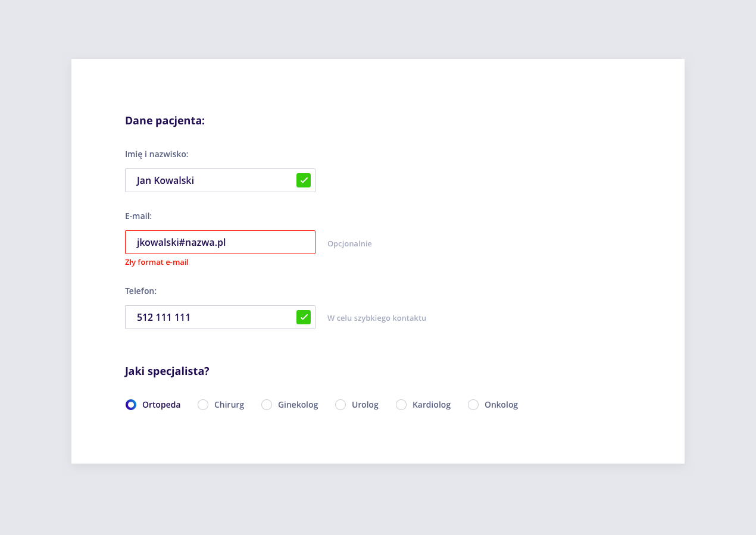Click the Telefon field label
Screen dimensions: 756x535
point(140,291)
